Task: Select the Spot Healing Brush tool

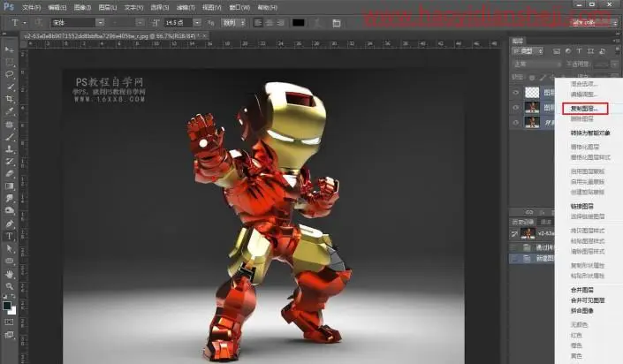Action: tap(9, 124)
